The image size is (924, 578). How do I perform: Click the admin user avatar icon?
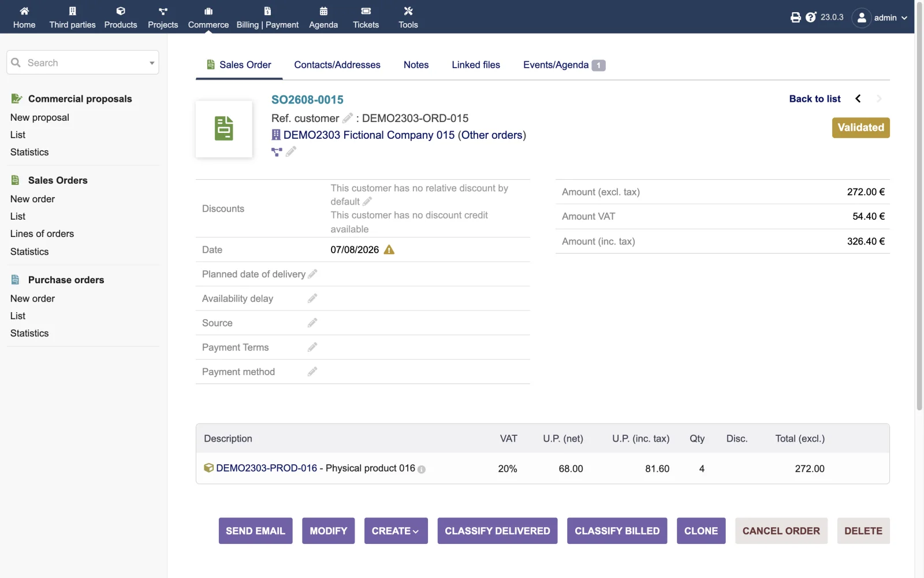tap(861, 18)
